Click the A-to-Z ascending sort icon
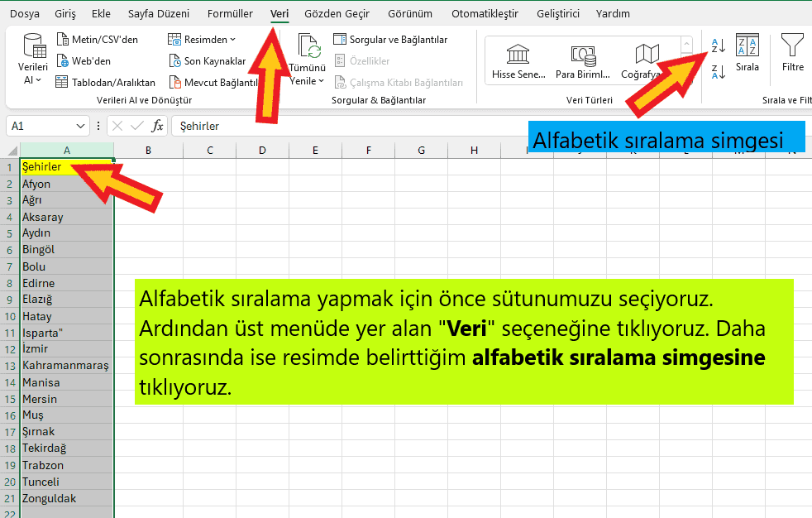The height and width of the screenshot is (518, 812). [x=718, y=46]
